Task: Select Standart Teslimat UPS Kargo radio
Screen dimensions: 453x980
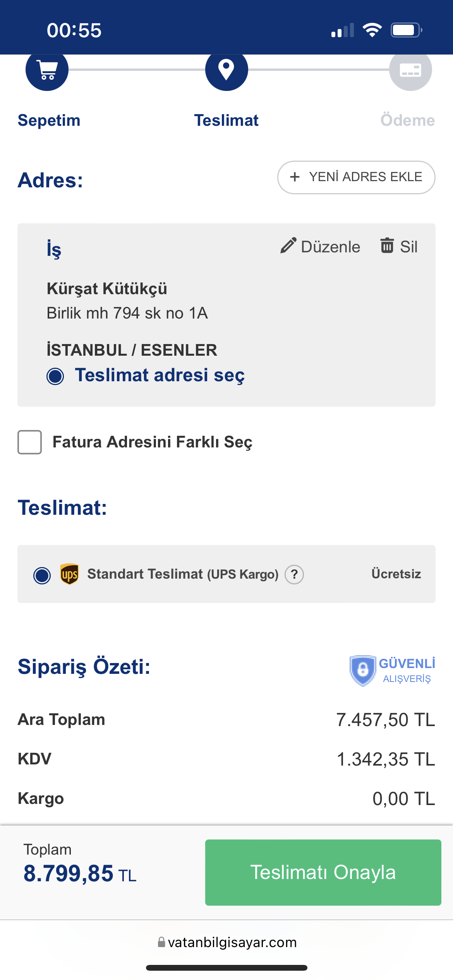Action: 42,575
